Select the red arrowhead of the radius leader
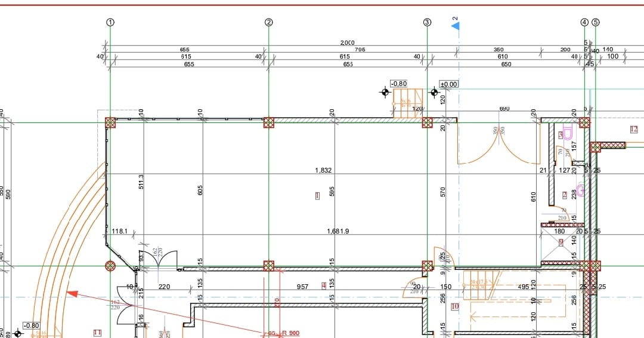This screenshot has height=338, width=644. click(x=72, y=293)
